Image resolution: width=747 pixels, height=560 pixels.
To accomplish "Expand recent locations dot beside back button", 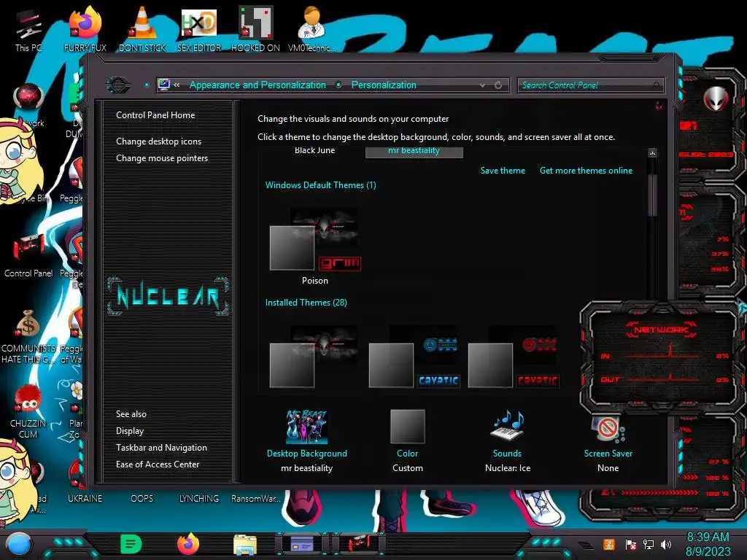I will 147,85.
